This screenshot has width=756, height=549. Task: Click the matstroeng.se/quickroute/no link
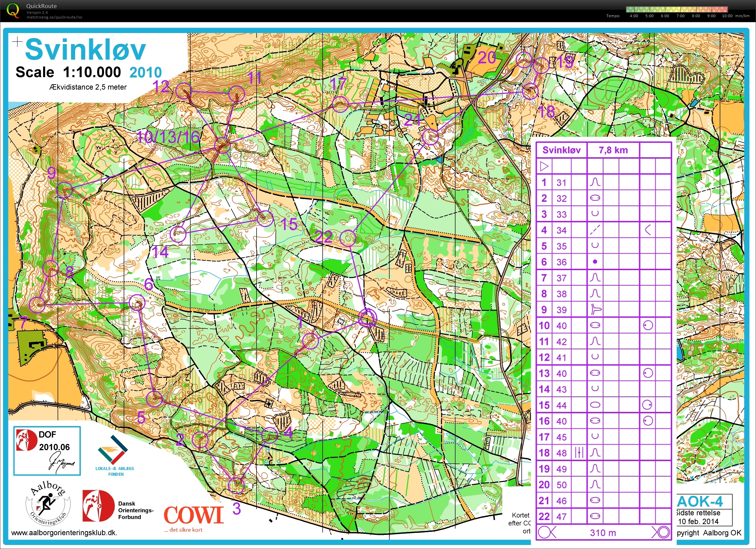pos(54,17)
